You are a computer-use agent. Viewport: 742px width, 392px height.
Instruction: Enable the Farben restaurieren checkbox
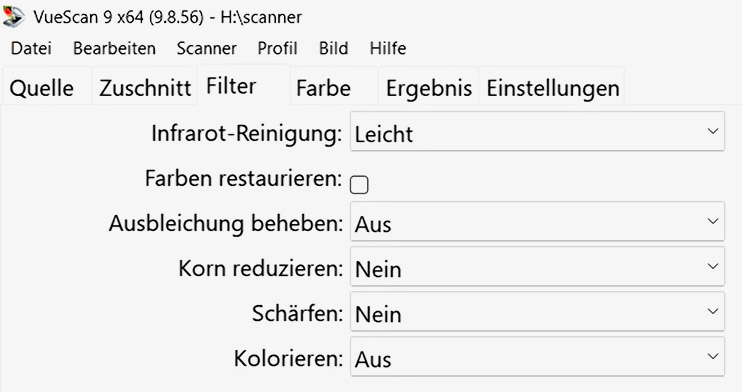pyautogui.click(x=359, y=185)
